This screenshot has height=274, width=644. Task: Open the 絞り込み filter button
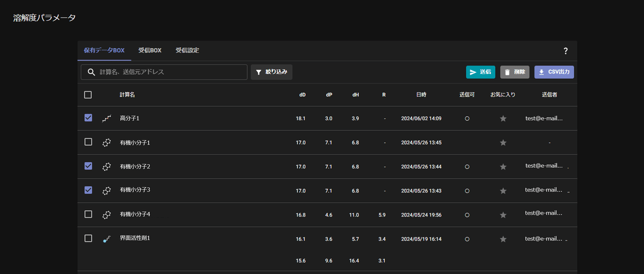[x=272, y=72]
